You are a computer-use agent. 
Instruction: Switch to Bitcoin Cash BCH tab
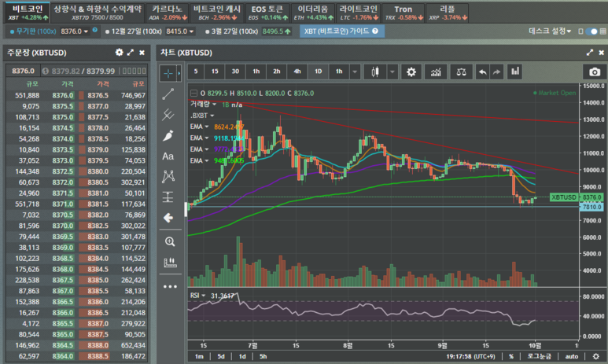coord(217,13)
